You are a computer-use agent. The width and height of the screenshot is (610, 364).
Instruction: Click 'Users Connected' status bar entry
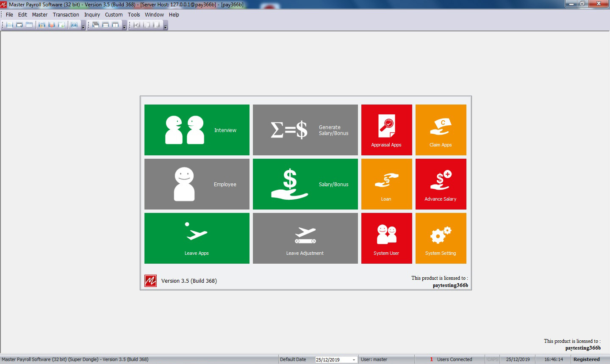point(455,359)
